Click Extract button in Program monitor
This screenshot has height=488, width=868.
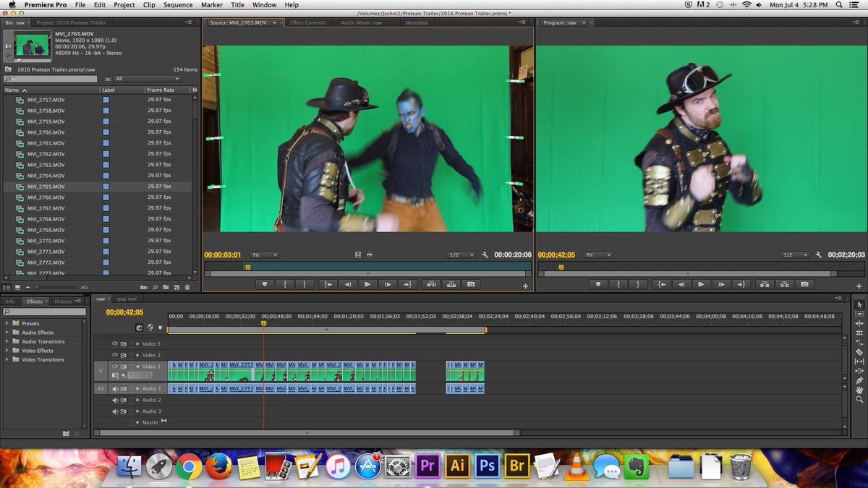tap(785, 284)
